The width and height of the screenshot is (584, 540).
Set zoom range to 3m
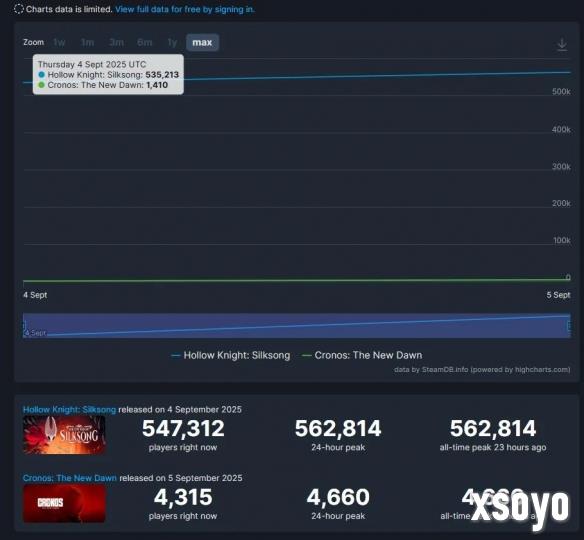pyautogui.click(x=116, y=42)
